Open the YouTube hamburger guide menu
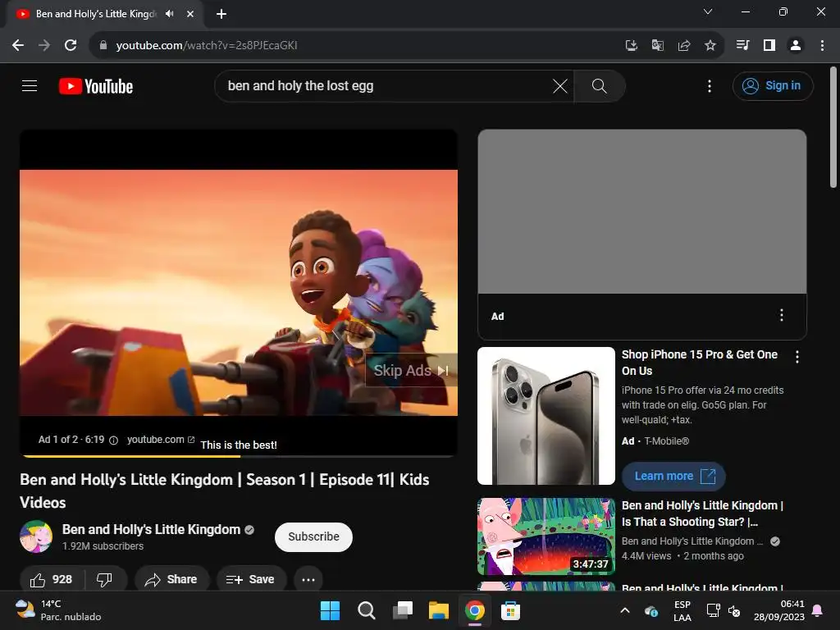The image size is (840, 630). (x=30, y=85)
